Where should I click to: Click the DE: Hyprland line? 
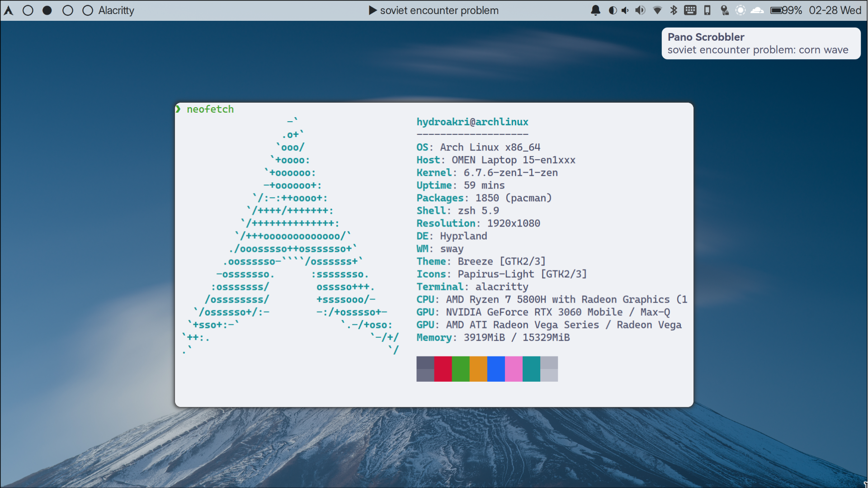click(452, 236)
